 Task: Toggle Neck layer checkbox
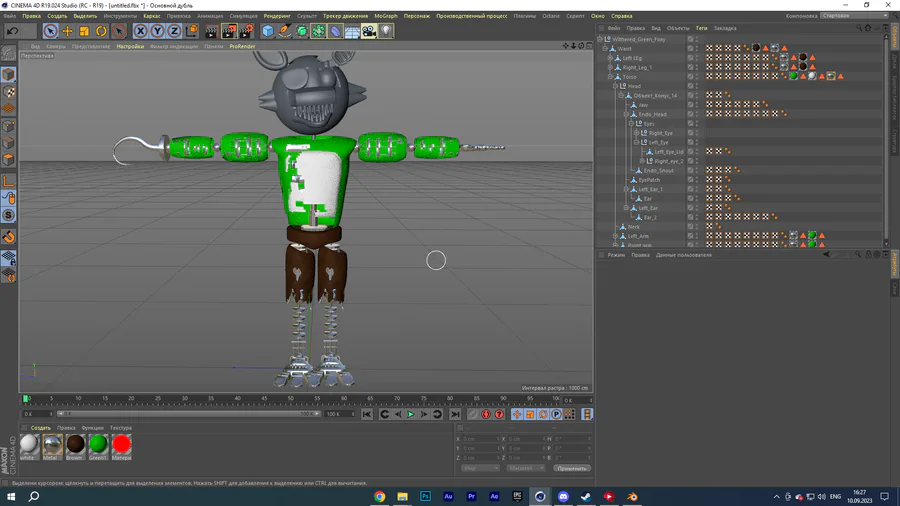click(690, 227)
